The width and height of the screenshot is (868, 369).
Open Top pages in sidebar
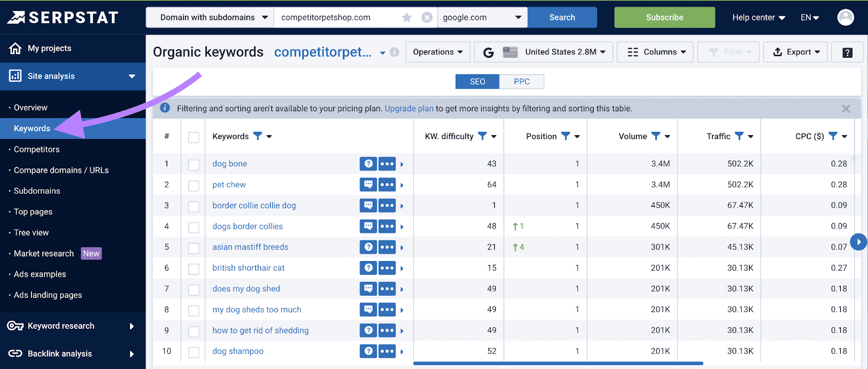pos(33,212)
